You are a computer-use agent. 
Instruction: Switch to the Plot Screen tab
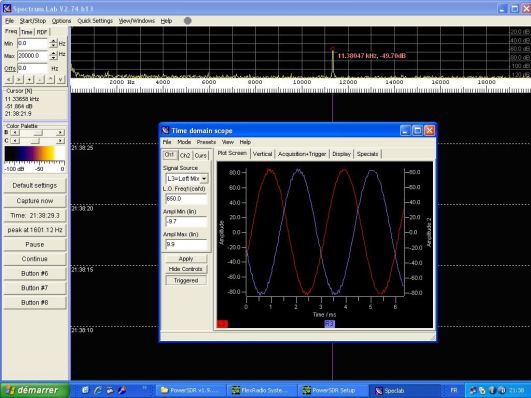pyautogui.click(x=232, y=153)
